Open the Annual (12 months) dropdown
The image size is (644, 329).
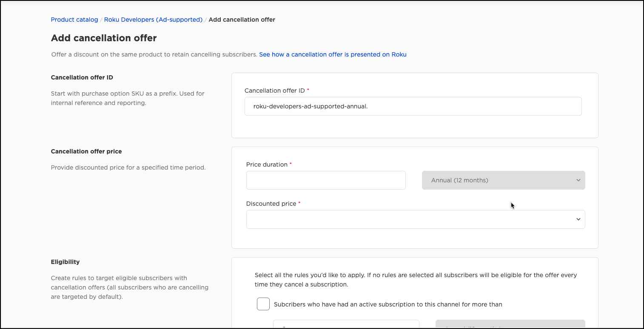503,180
